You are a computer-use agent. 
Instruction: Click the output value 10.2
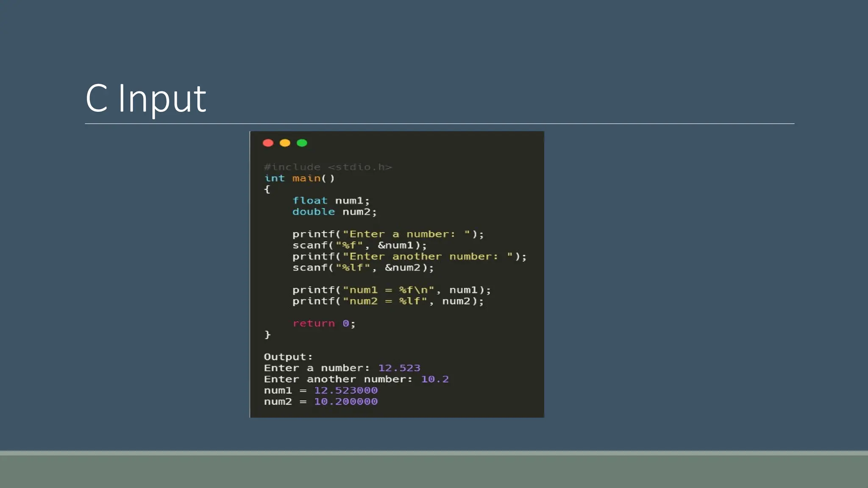pos(435,379)
